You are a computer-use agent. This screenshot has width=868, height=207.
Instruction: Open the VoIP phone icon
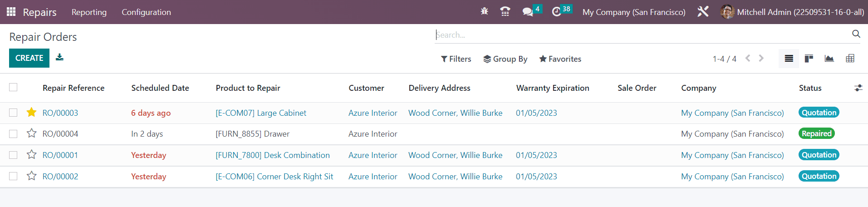point(505,12)
